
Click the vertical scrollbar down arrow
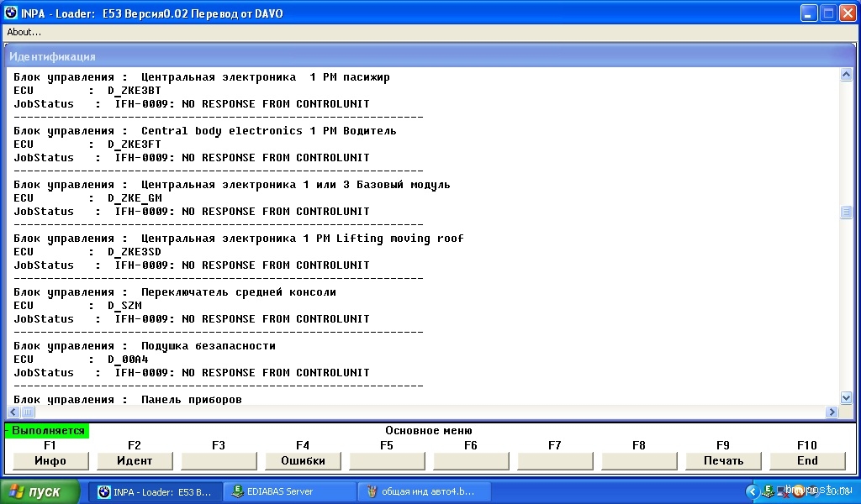[x=846, y=397]
